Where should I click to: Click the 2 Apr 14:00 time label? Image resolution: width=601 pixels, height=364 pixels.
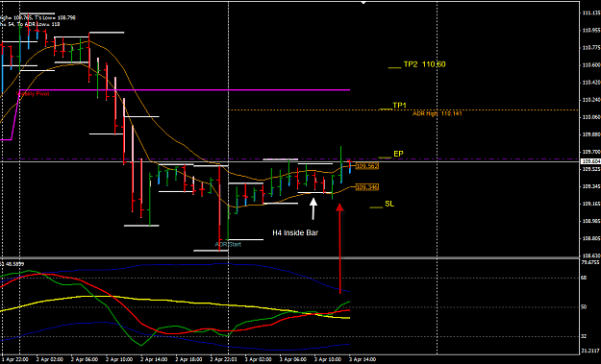click(154, 359)
